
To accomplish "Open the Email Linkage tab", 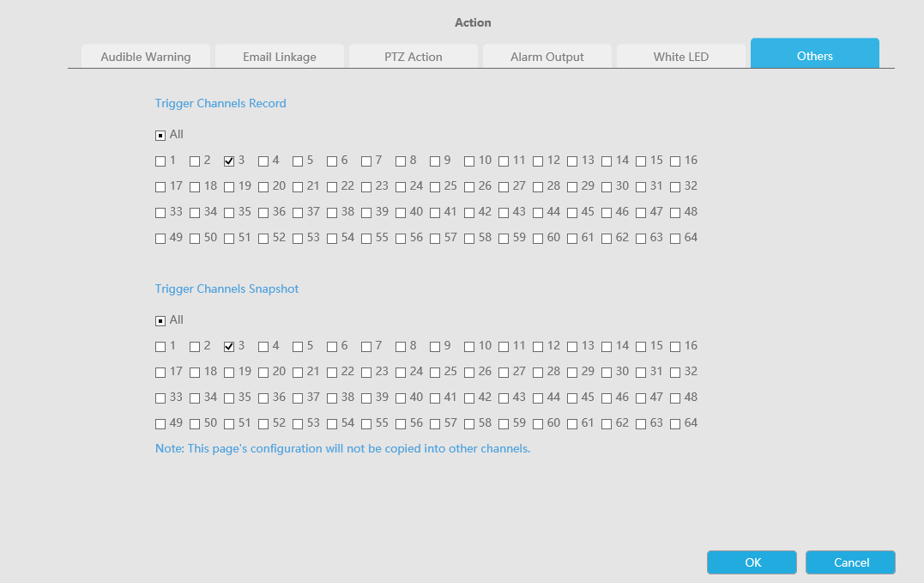I will [280, 57].
